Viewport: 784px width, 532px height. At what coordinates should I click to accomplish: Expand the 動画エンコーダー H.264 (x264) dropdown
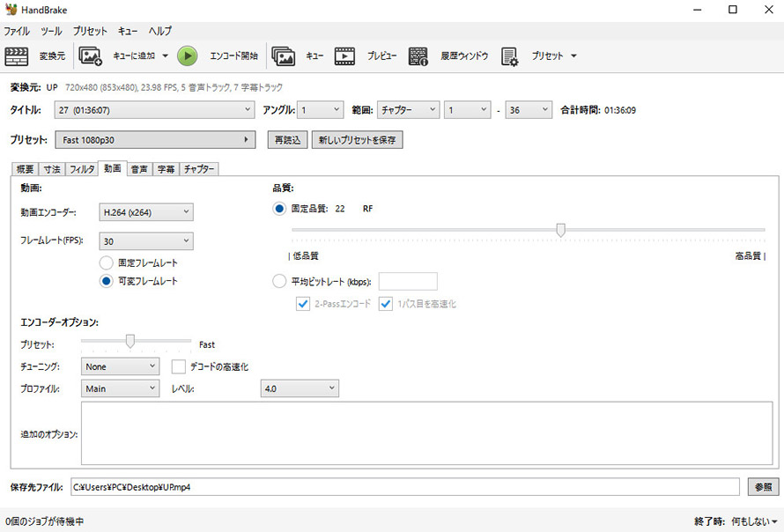145,212
